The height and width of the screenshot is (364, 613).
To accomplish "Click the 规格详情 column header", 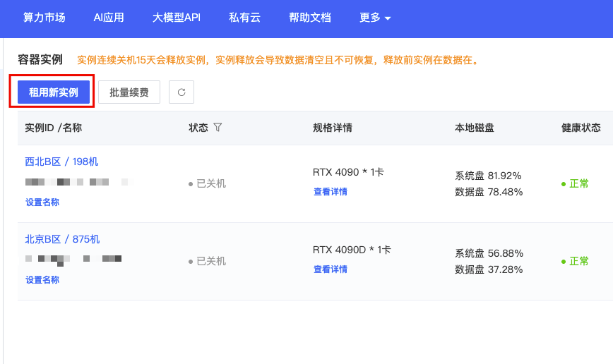I will click(333, 128).
